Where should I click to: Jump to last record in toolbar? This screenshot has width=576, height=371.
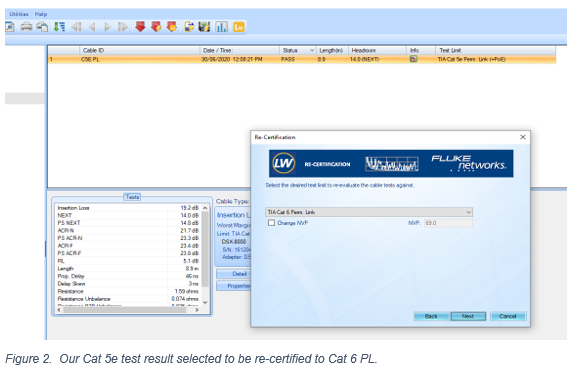(123, 27)
